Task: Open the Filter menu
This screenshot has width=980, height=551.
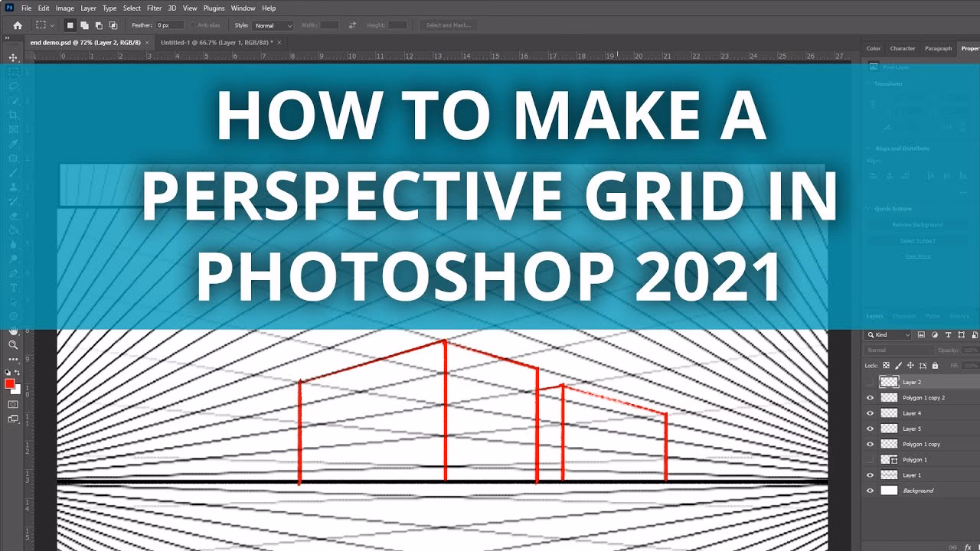Action: [154, 8]
